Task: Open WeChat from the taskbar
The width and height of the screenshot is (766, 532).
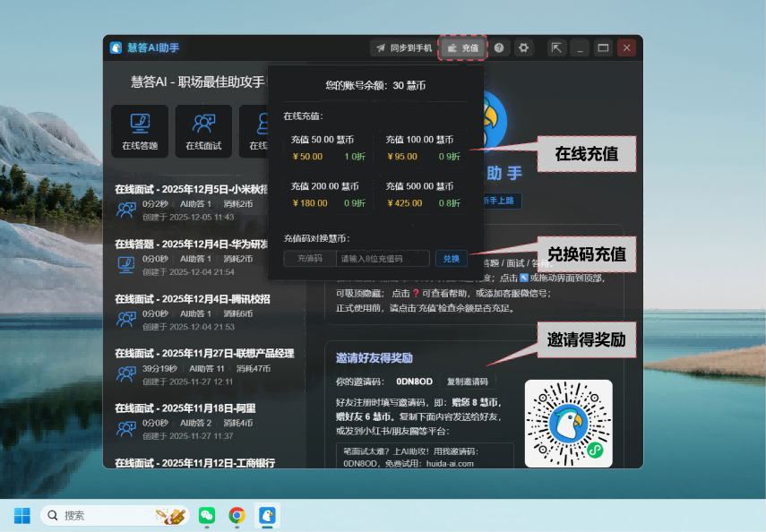Action: click(207, 515)
